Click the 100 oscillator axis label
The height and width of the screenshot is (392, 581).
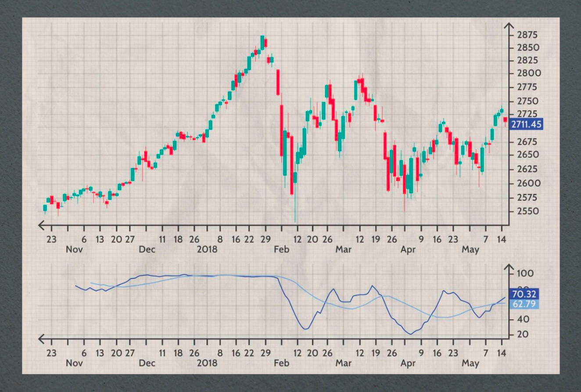click(x=526, y=274)
